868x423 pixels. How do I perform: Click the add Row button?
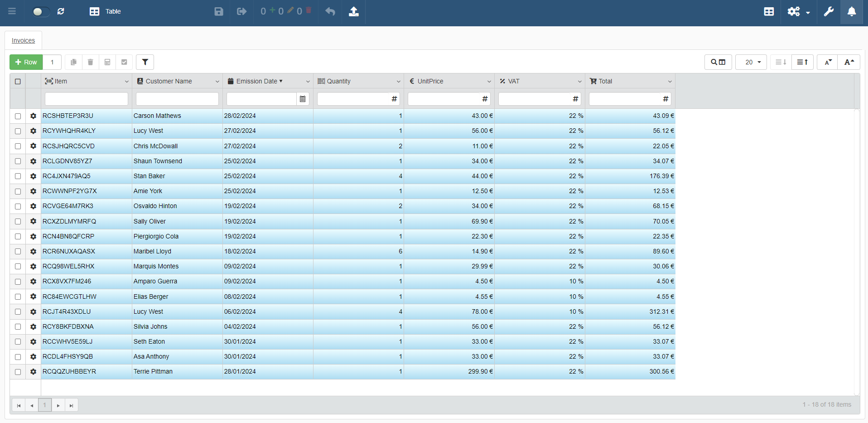click(26, 62)
